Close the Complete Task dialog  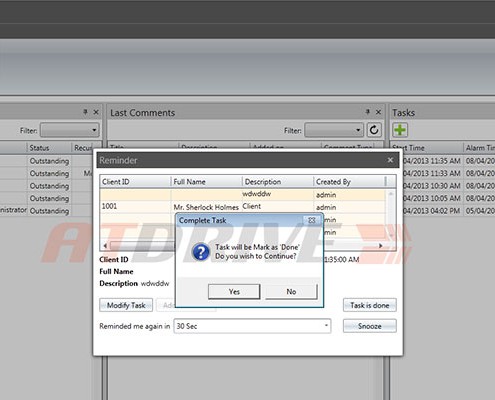click(x=312, y=220)
